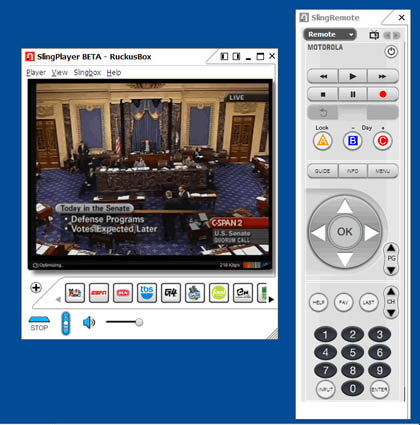
Task: Tap number 1 on the keypad
Action: coord(325,335)
